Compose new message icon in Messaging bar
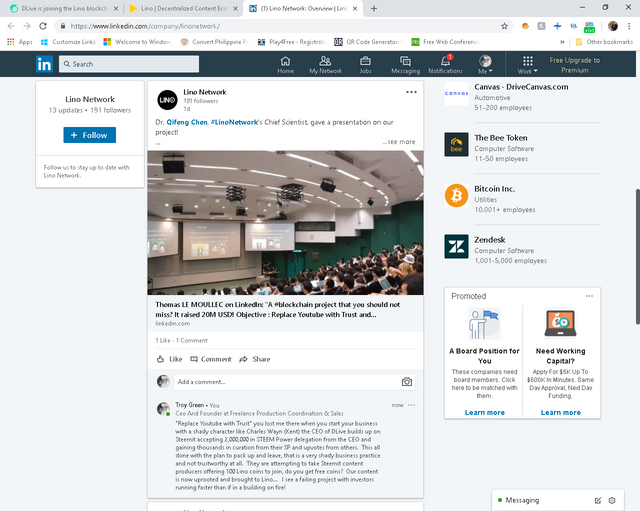 (598, 500)
